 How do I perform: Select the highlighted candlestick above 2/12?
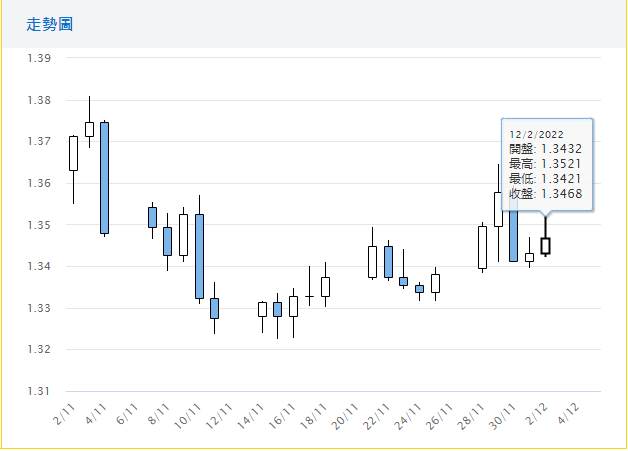click(545, 245)
